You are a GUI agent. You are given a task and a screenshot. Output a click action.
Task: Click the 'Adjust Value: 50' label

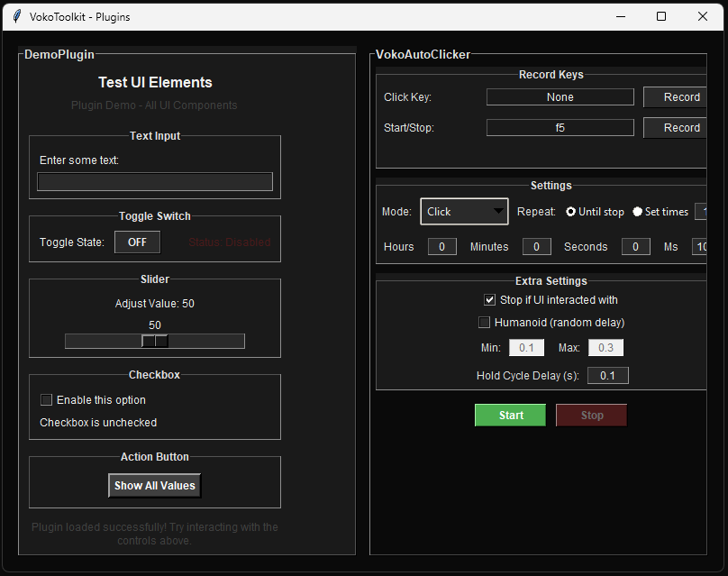155,304
